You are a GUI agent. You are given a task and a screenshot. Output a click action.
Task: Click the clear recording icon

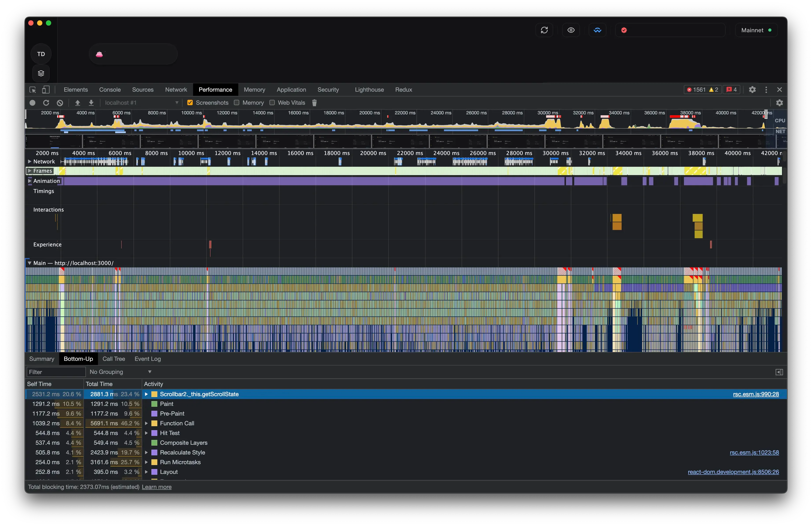pos(60,103)
